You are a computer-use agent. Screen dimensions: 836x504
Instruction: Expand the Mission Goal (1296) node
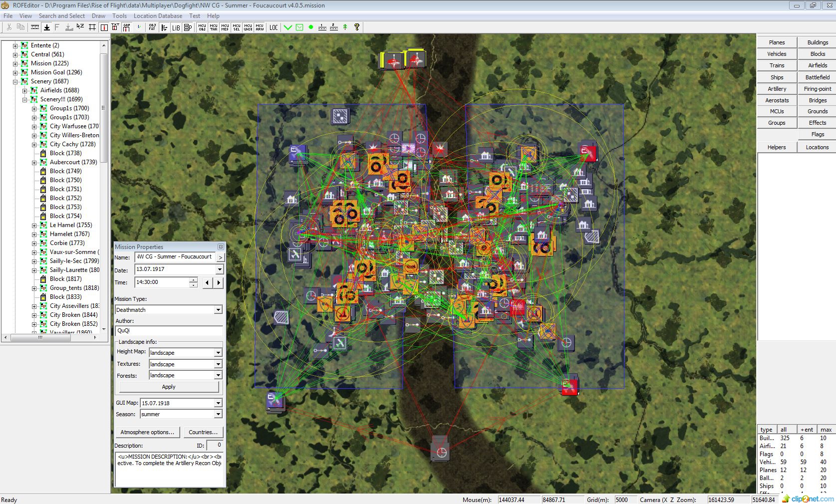coord(15,72)
